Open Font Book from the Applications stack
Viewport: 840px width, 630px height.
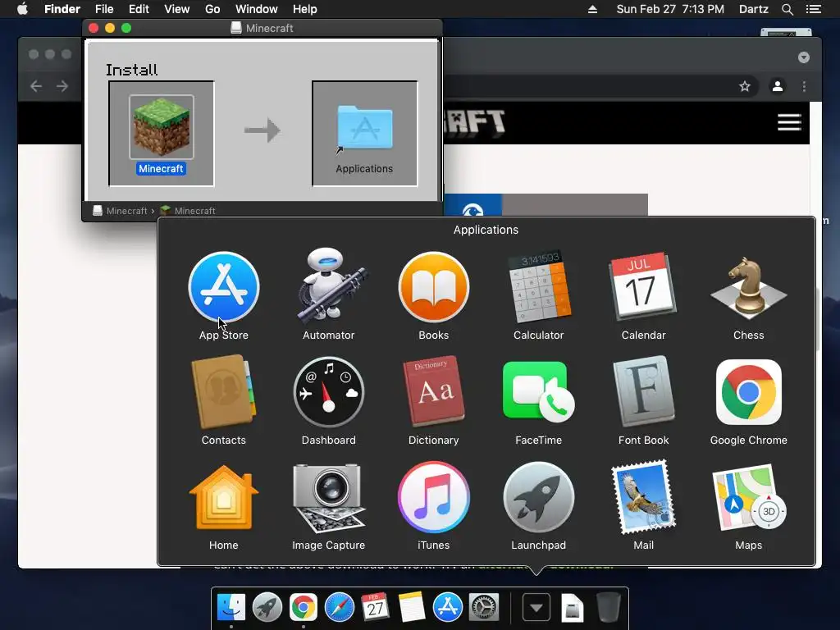point(644,391)
